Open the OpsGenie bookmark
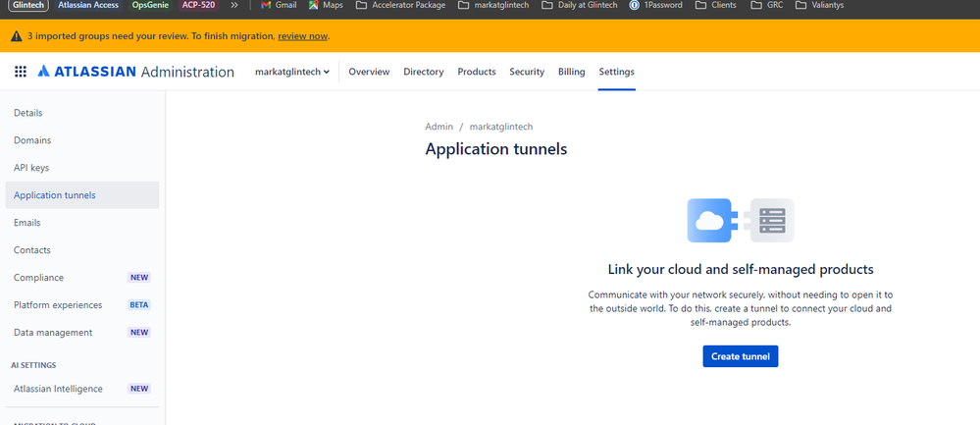Image resolution: width=980 pixels, height=425 pixels. 151,5
